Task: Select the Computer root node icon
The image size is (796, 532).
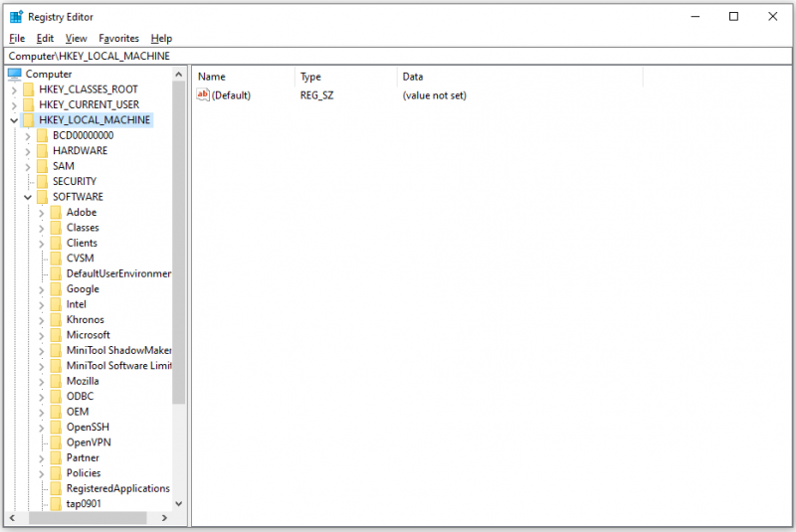Action: [15, 74]
